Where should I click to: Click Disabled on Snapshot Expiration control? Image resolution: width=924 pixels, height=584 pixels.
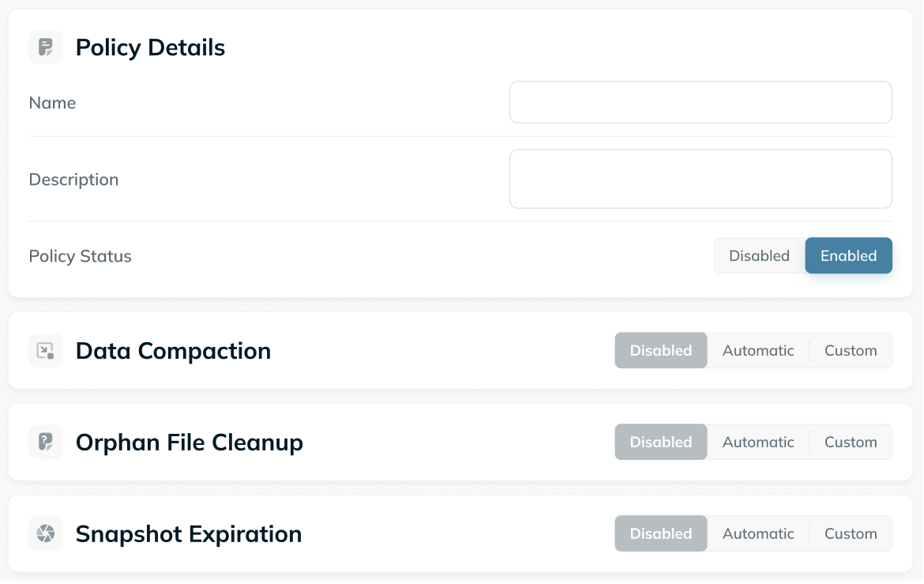coord(661,533)
